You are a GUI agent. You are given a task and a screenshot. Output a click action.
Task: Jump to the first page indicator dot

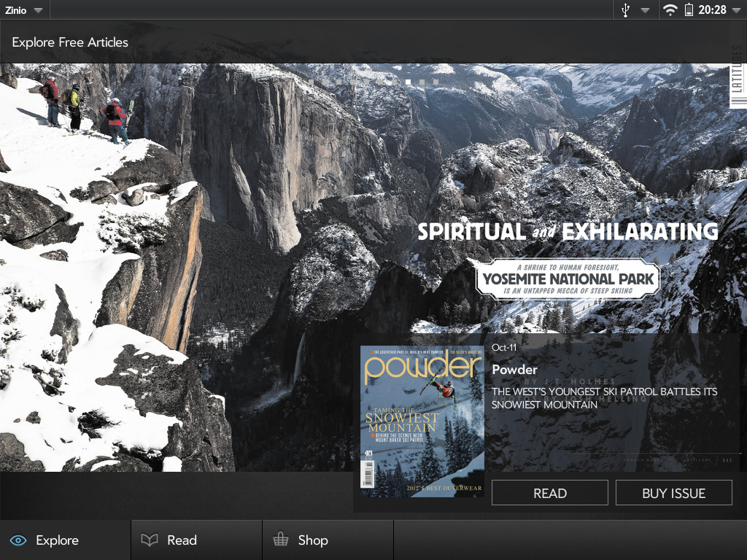tap(311, 82)
